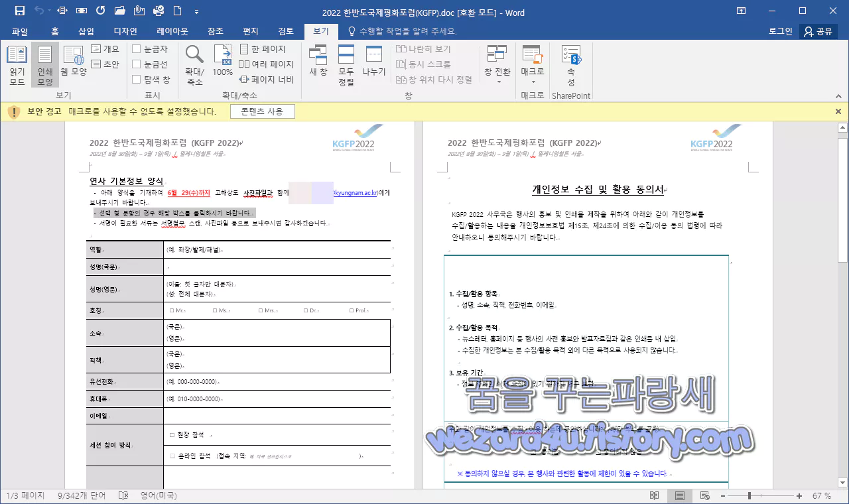Image resolution: width=849 pixels, height=504 pixels.
Task: Open the File (파일) tab
Action: (20, 31)
